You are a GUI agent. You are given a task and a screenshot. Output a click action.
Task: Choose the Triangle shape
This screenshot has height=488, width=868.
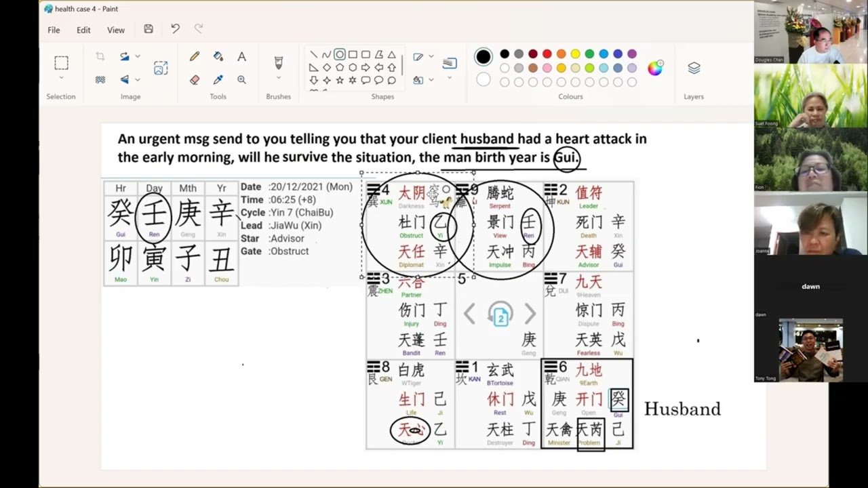click(x=391, y=55)
